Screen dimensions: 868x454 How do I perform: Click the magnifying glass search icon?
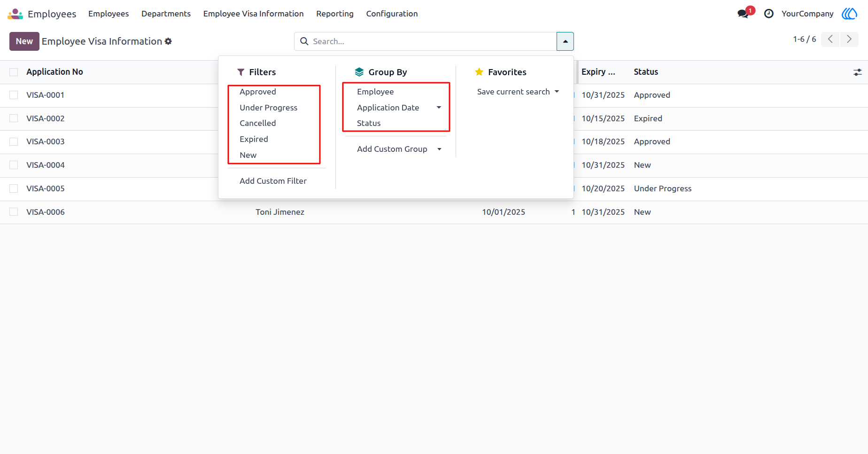pyautogui.click(x=304, y=41)
